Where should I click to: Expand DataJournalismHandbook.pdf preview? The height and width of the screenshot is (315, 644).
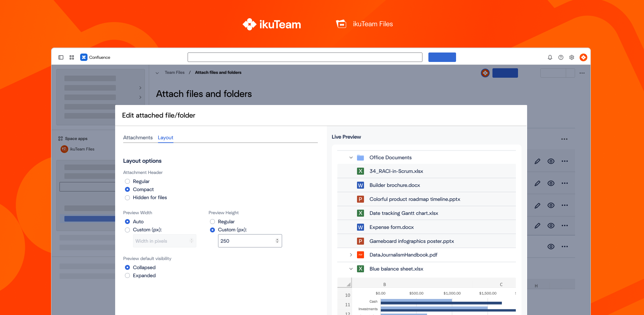(x=351, y=255)
